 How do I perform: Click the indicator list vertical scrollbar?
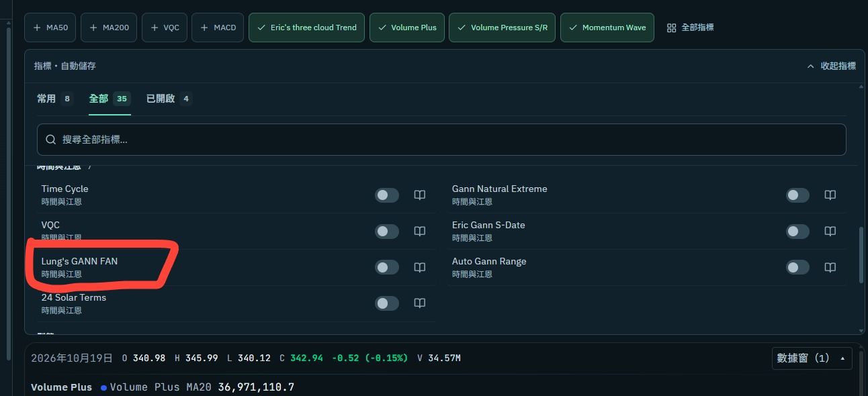pyautogui.click(x=862, y=255)
